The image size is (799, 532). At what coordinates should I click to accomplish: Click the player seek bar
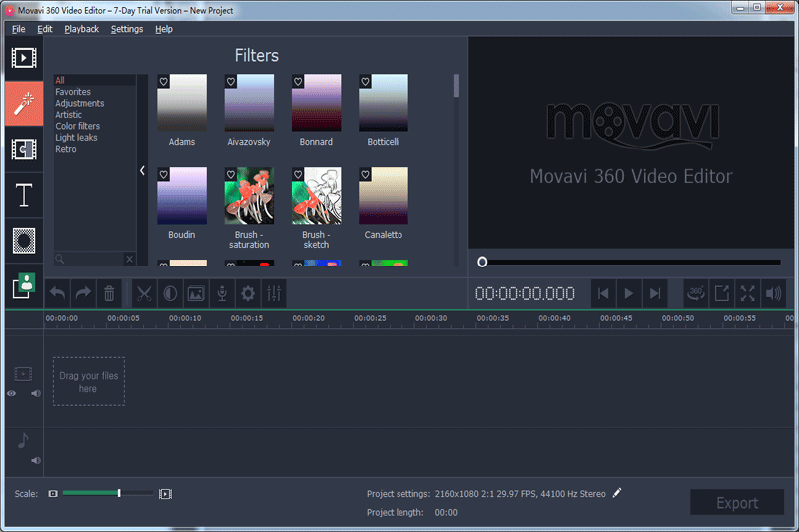(x=631, y=262)
